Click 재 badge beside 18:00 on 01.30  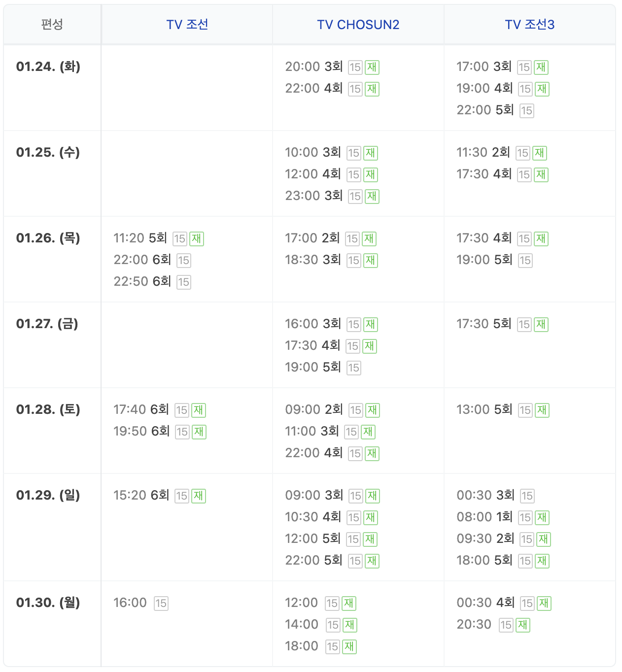349,647
